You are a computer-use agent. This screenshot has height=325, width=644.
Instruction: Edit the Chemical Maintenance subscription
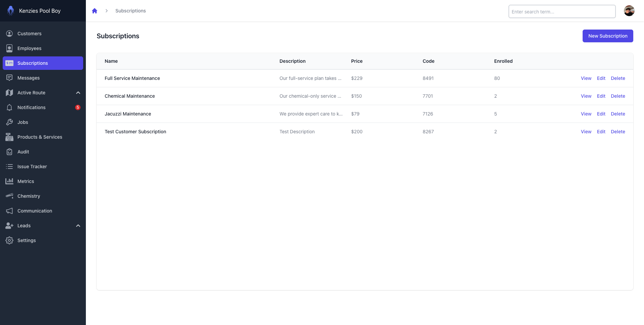tap(601, 96)
